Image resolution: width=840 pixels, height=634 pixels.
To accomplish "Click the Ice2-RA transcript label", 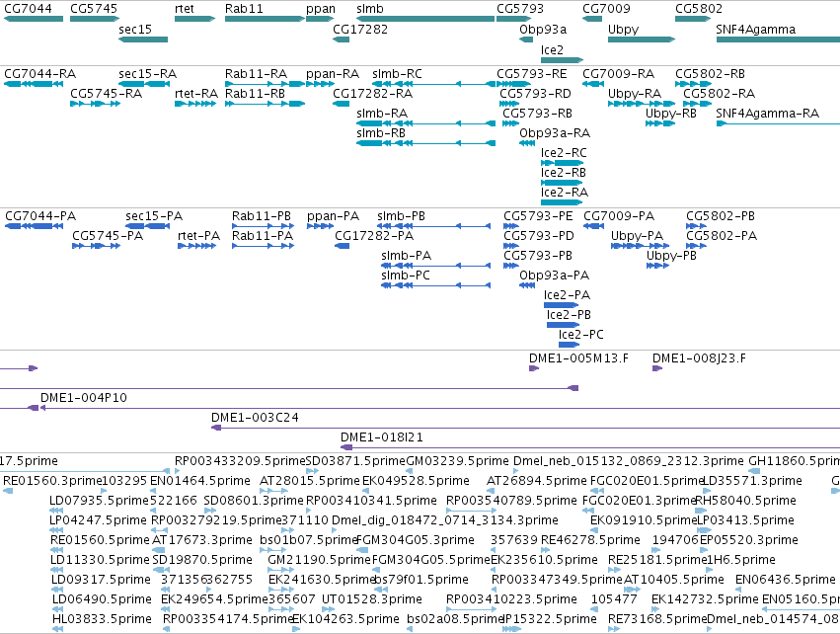I will (564, 192).
